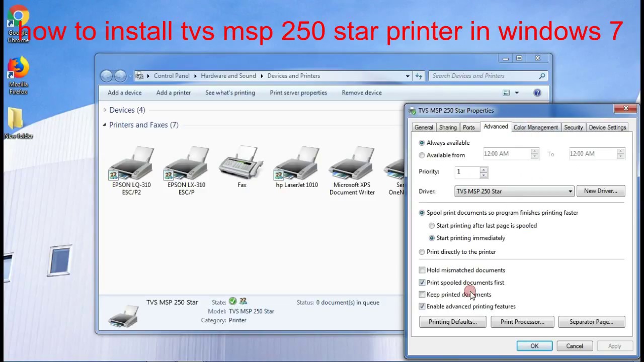Click the TVS MSP 250 Star printer thumbnail in details pane
Screen dimensions: 644x362
point(123,315)
